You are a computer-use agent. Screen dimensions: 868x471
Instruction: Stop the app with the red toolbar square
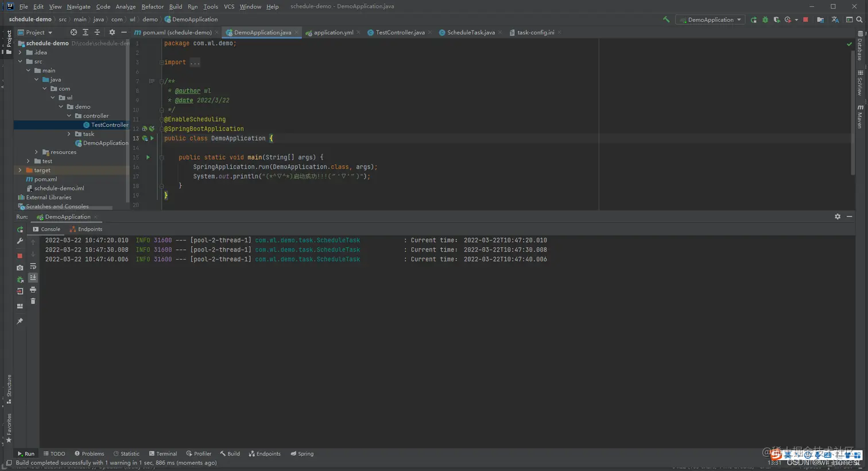pyautogui.click(x=805, y=20)
